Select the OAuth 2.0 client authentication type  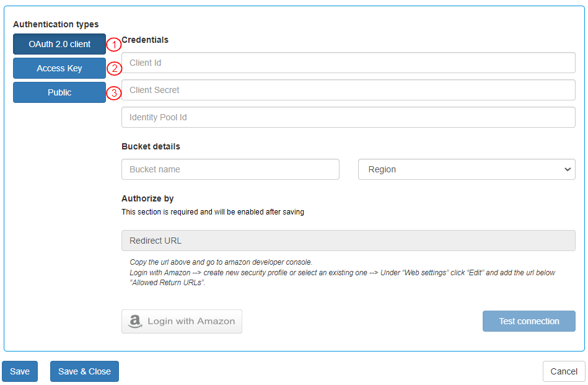click(59, 44)
